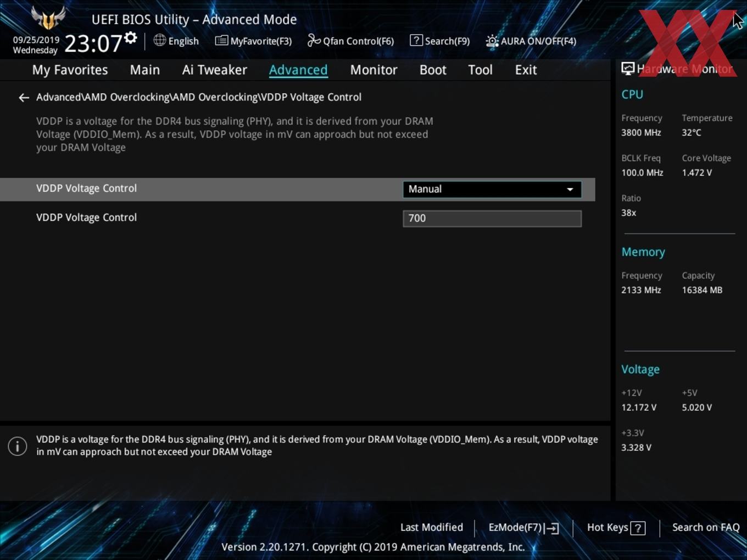
Task: Click the info circle icon
Action: point(18,446)
